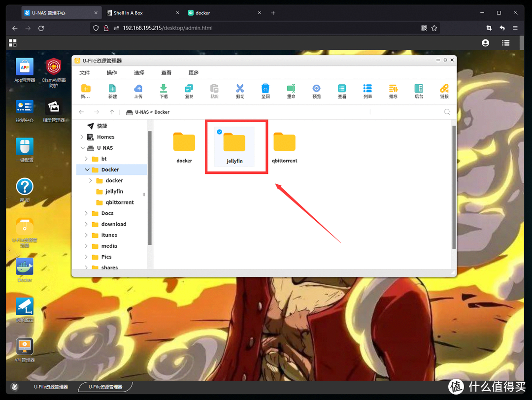Switch to list view (列表) icon
532x400 pixels.
(x=367, y=89)
